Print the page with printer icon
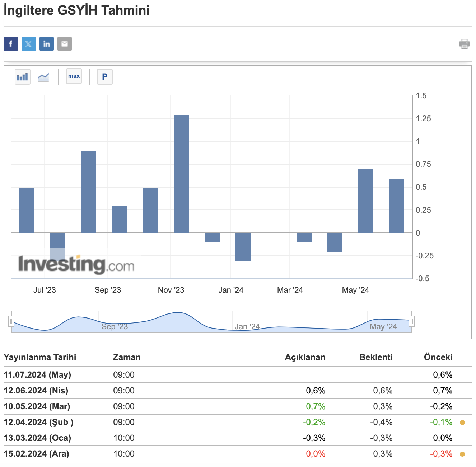 465,44
